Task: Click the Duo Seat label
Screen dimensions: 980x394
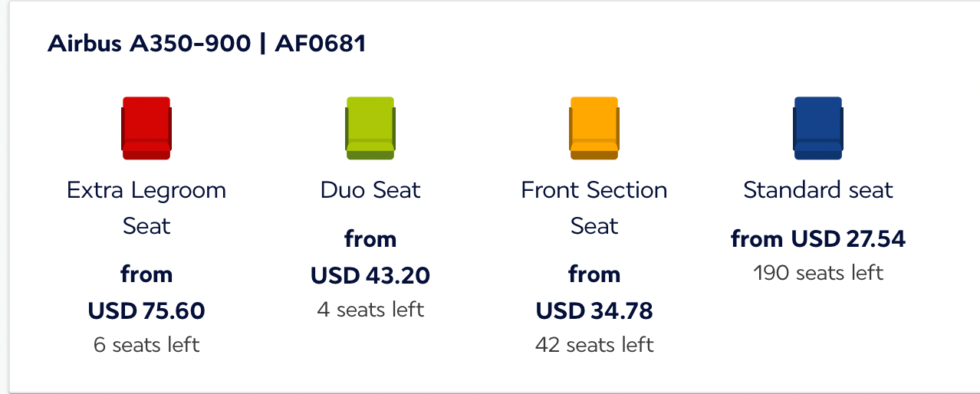Action: tap(370, 190)
